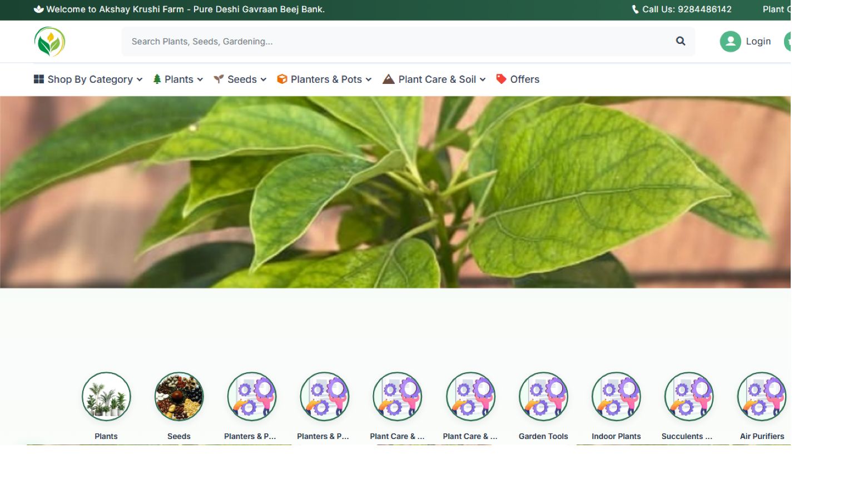Open the Garden Tools category circle
Screen dimensions: 868x494
coord(543,397)
